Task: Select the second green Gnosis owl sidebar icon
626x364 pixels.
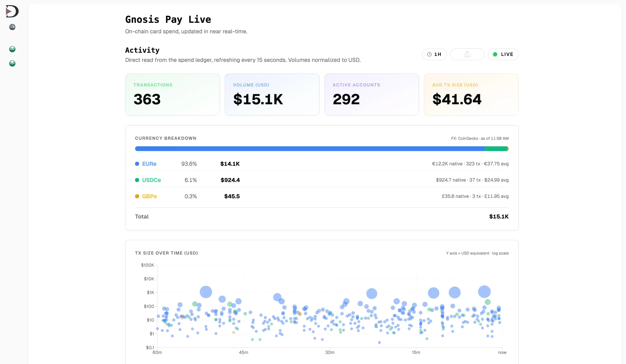Action: [12, 64]
